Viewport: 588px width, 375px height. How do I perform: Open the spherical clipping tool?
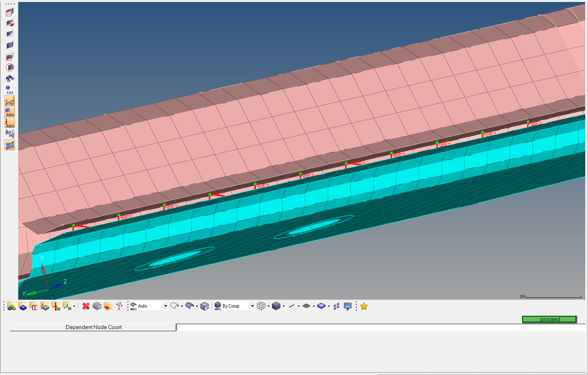(x=10, y=68)
